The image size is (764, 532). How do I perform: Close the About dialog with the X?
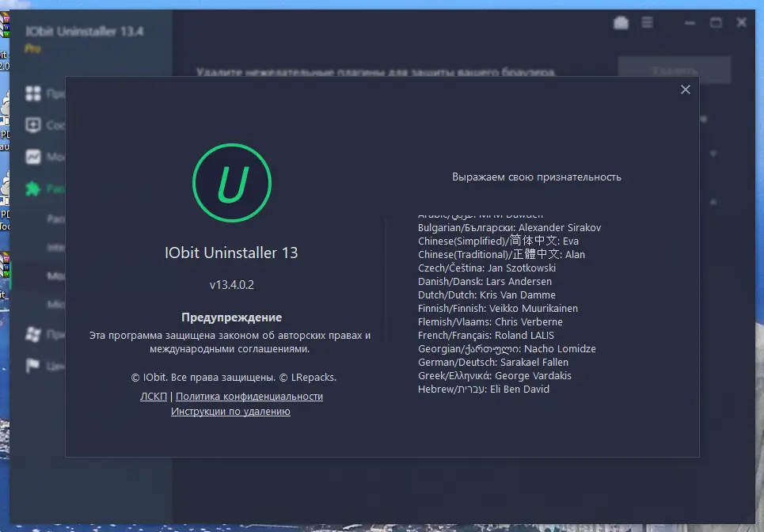pos(685,89)
